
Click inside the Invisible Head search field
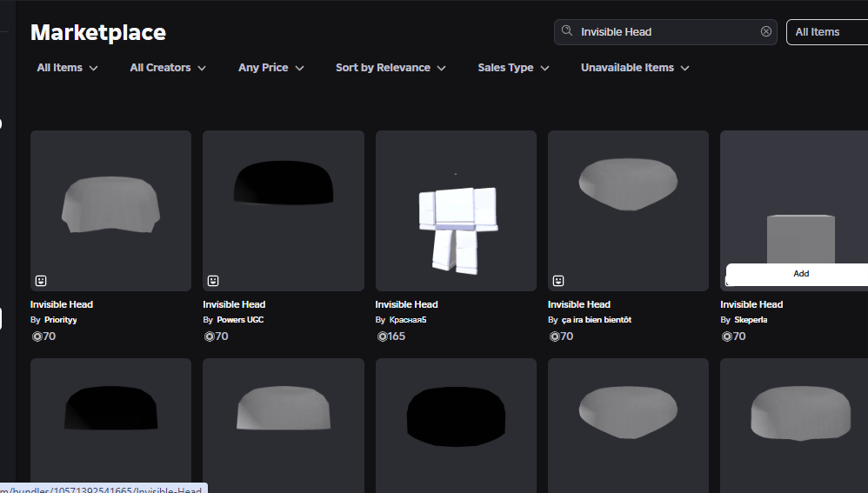pos(661,32)
